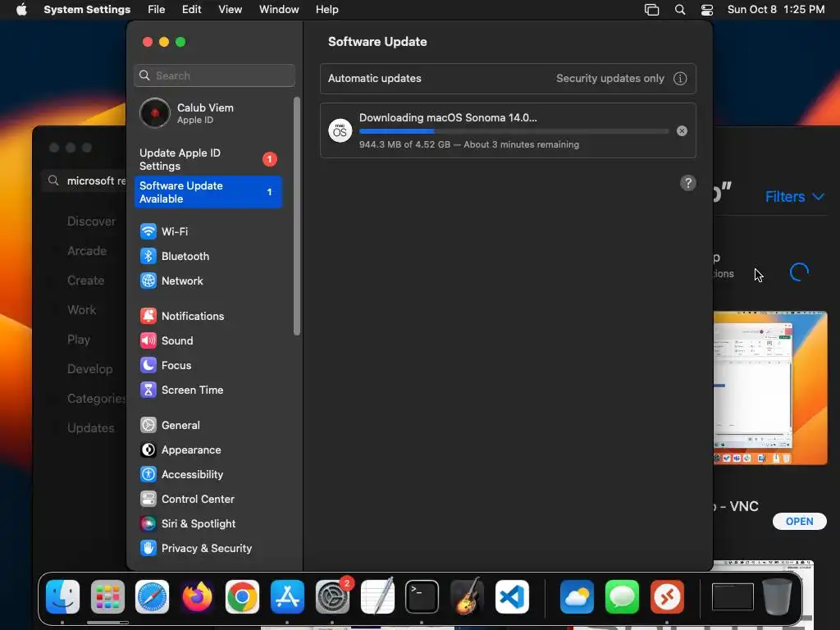The height and width of the screenshot is (630, 840).
Task: Click Stage Manager icon in menu bar
Action: coord(651,10)
